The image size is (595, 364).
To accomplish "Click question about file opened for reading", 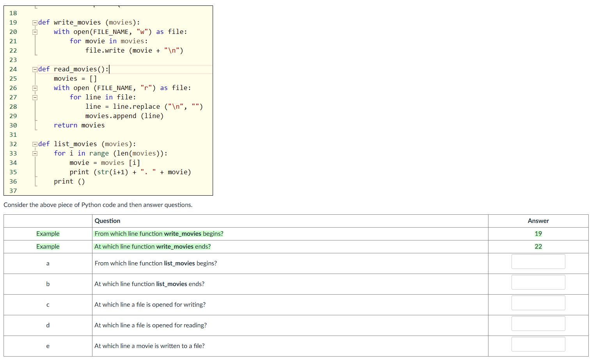I will coord(151,325).
